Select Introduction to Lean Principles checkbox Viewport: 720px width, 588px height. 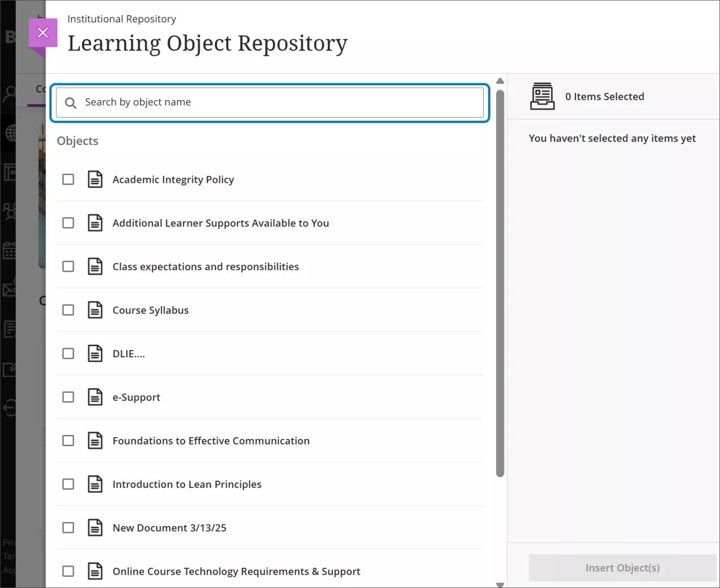[x=68, y=484]
